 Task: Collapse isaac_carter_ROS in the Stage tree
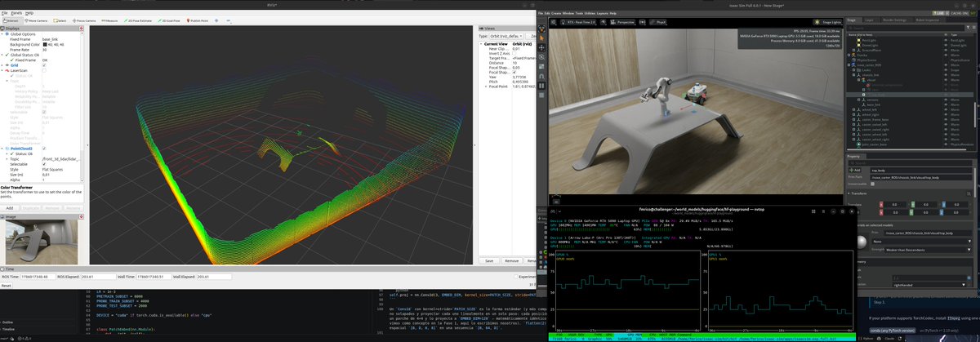(849, 65)
